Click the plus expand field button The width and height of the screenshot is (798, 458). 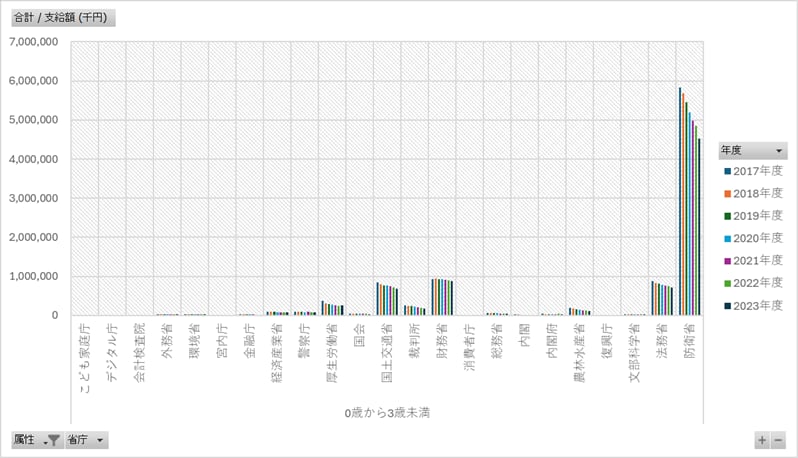(x=762, y=440)
